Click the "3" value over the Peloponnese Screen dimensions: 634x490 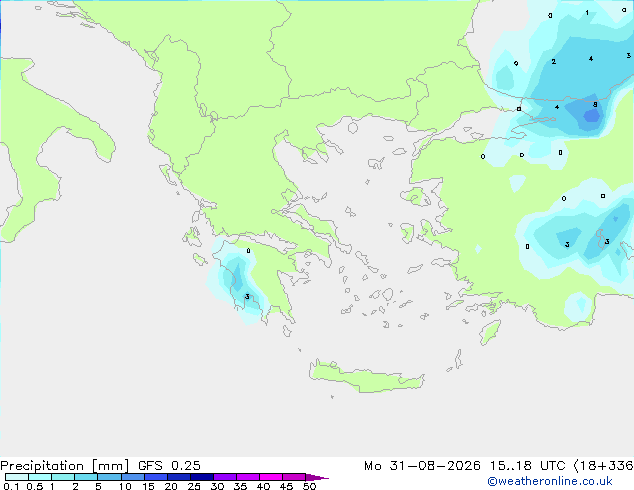pos(247,297)
